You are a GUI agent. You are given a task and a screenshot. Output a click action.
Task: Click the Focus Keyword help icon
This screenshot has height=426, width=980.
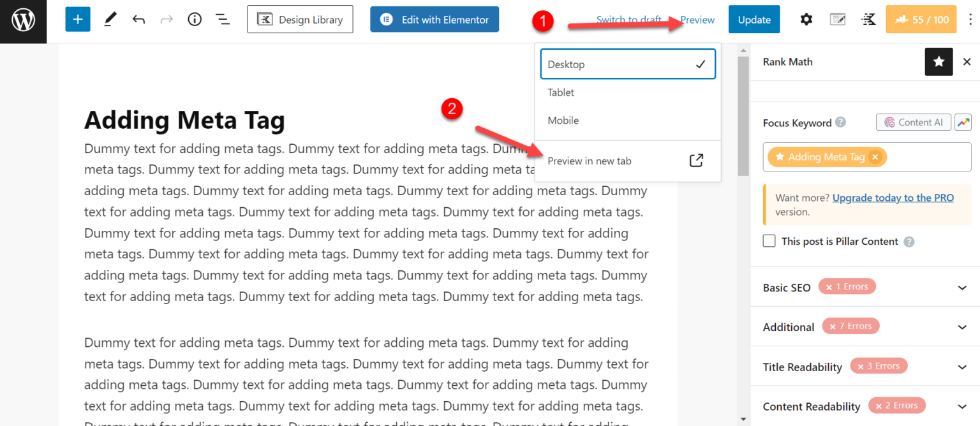click(841, 122)
